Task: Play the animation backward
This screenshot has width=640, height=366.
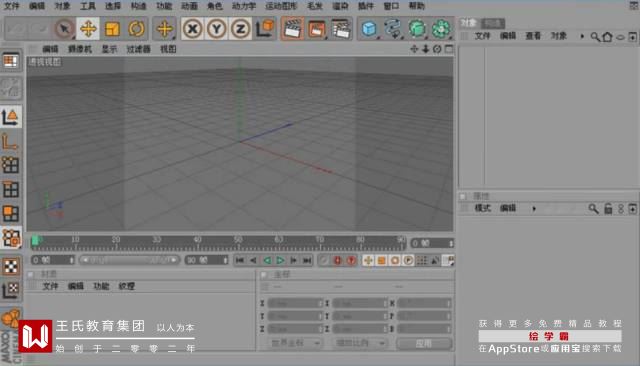Action: pyautogui.click(x=267, y=260)
